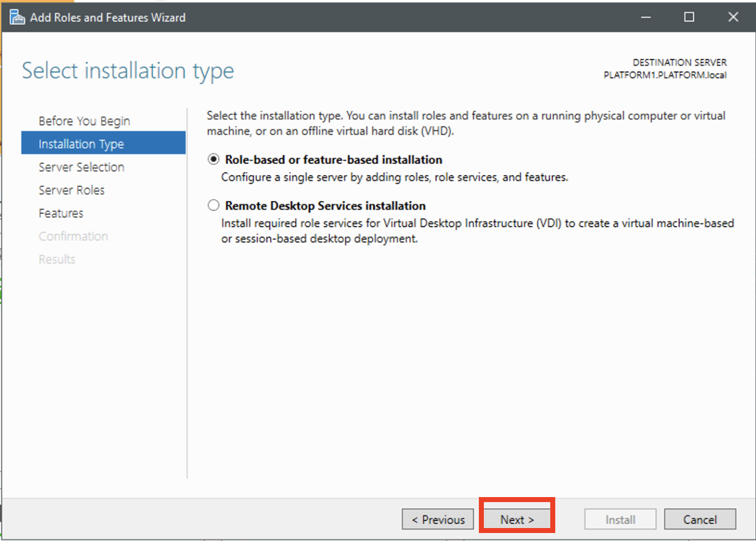The width and height of the screenshot is (756, 541).
Task: Click the 'Install required role services' description text
Action: (477, 231)
